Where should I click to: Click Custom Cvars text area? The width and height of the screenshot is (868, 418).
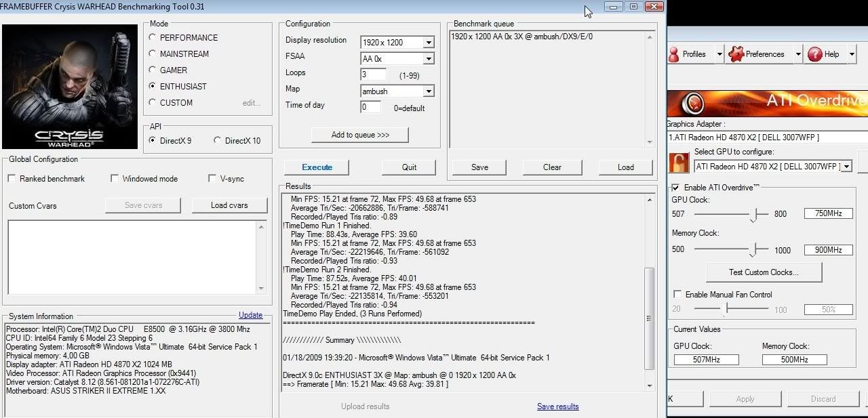point(132,257)
